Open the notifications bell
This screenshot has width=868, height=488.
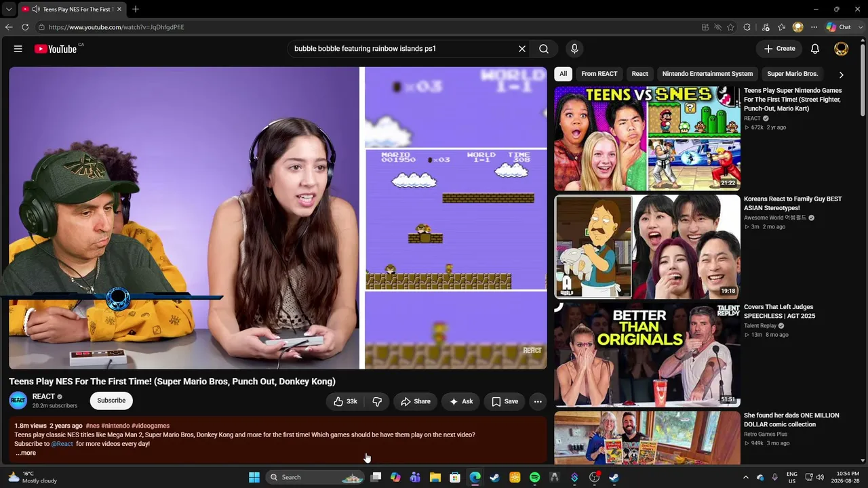click(x=815, y=49)
